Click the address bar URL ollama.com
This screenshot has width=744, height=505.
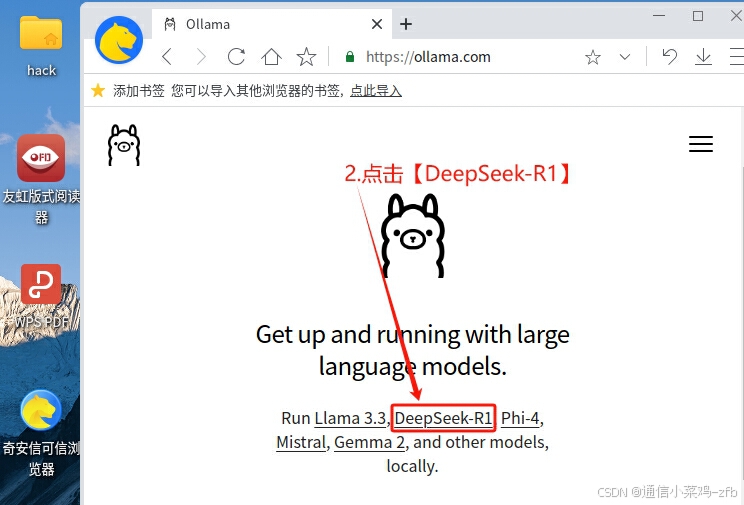coord(428,57)
